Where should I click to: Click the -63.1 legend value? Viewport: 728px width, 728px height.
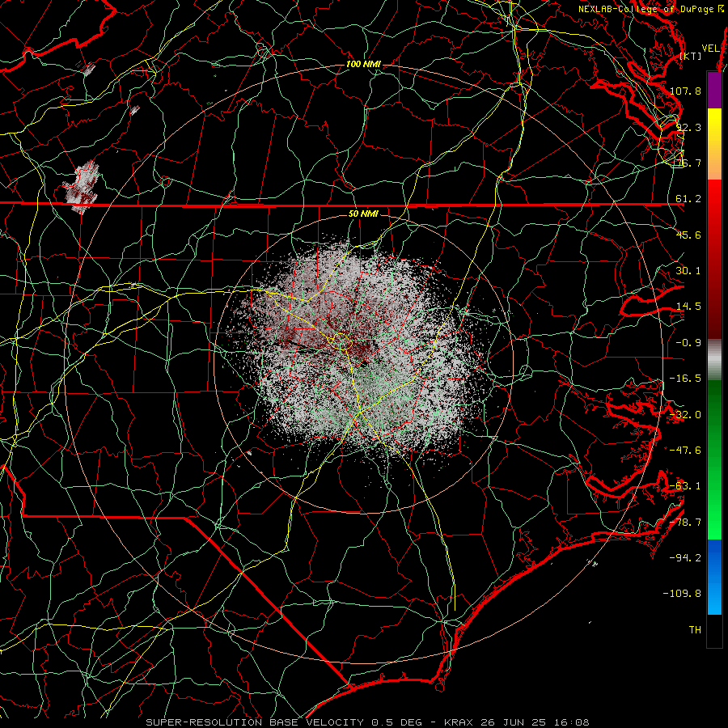685,486
